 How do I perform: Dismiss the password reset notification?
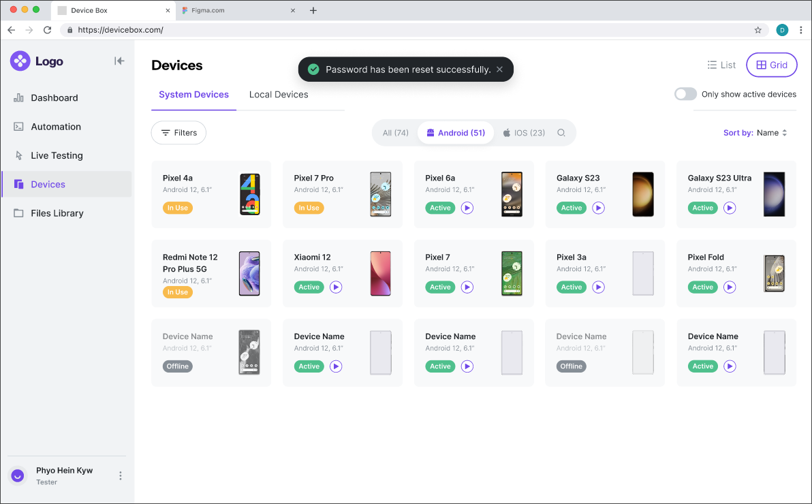pyautogui.click(x=499, y=69)
